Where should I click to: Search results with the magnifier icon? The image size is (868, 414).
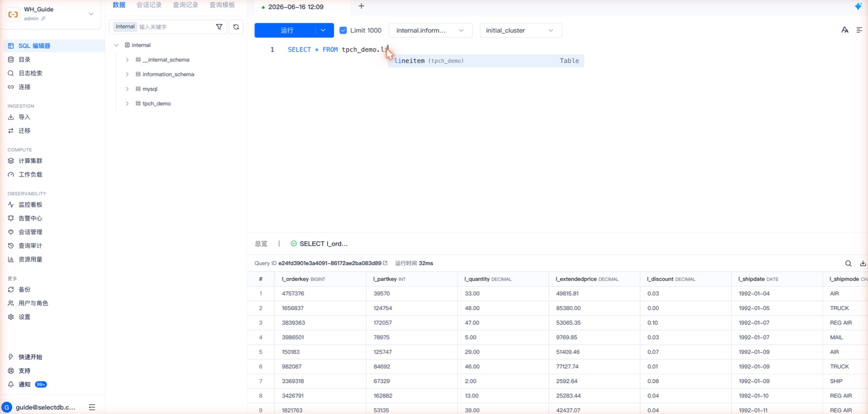pos(848,263)
